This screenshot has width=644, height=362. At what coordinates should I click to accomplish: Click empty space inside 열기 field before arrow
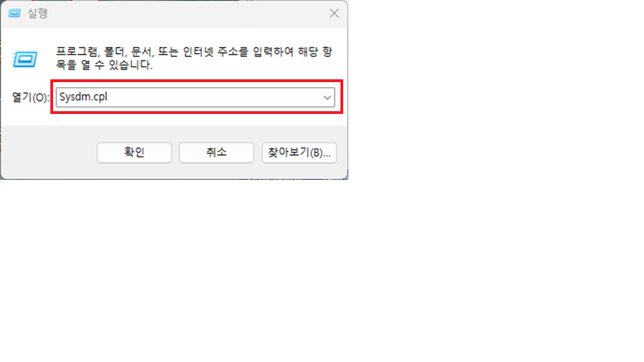[x=214, y=97]
